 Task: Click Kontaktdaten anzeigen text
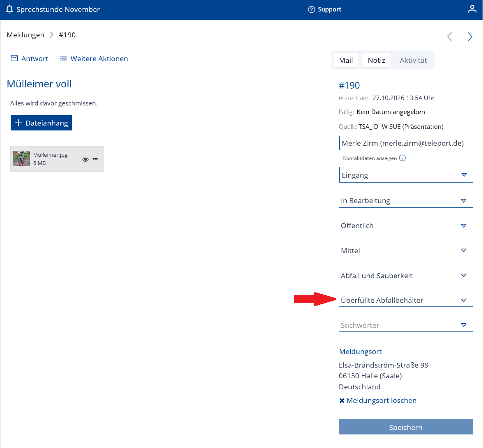click(370, 158)
